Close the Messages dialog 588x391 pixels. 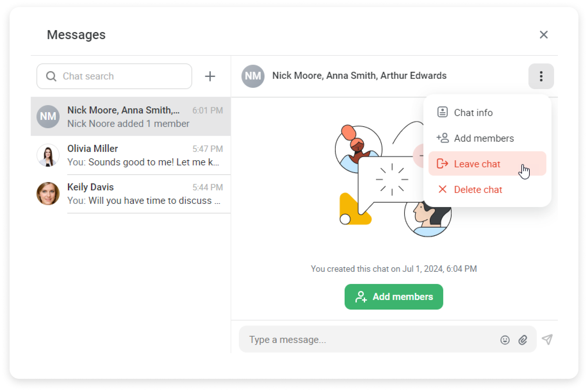pyautogui.click(x=543, y=35)
